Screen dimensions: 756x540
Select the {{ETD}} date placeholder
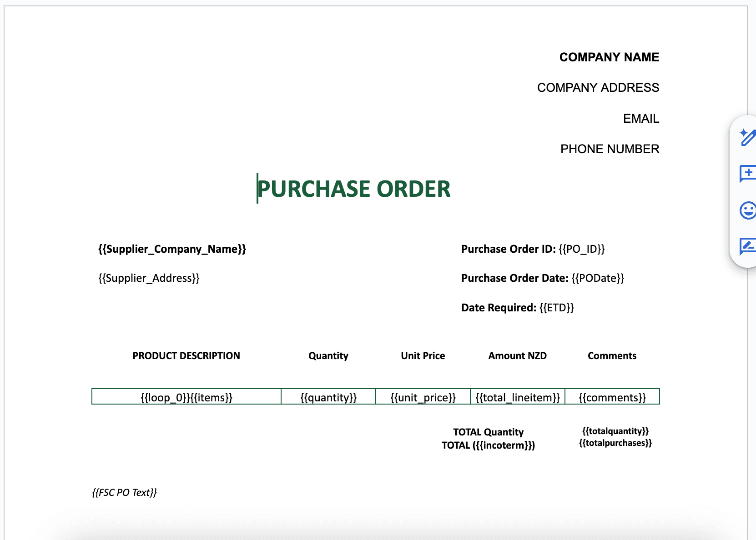[x=557, y=307]
